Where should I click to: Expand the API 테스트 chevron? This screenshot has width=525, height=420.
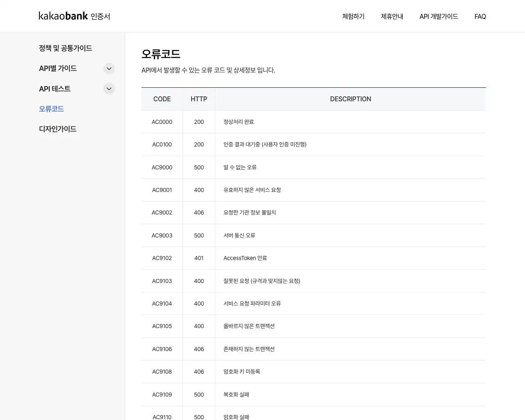tap(109, 89)
